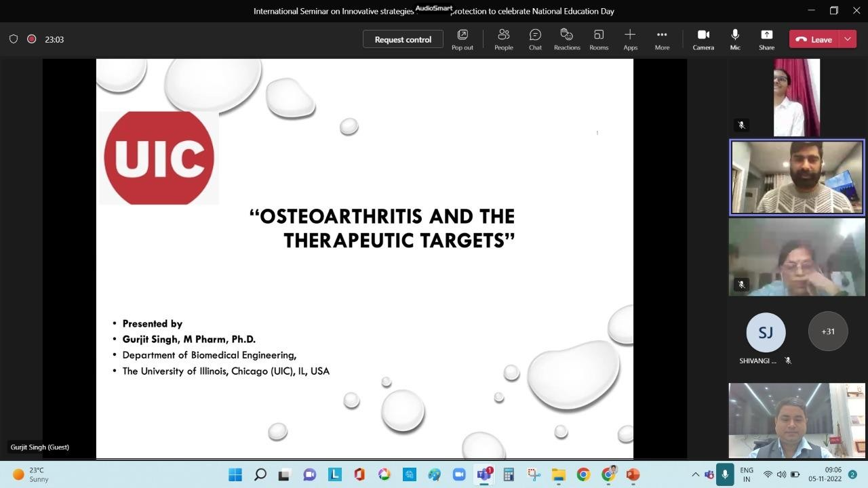Select the highlighted speaker video tile
Screen dimensions: 868x488
click(x=797, y=178)
